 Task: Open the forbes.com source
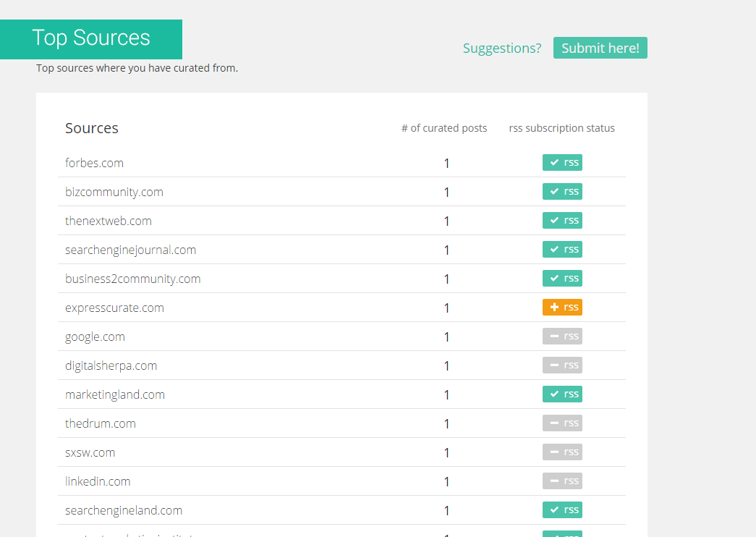tap(95, 163)
